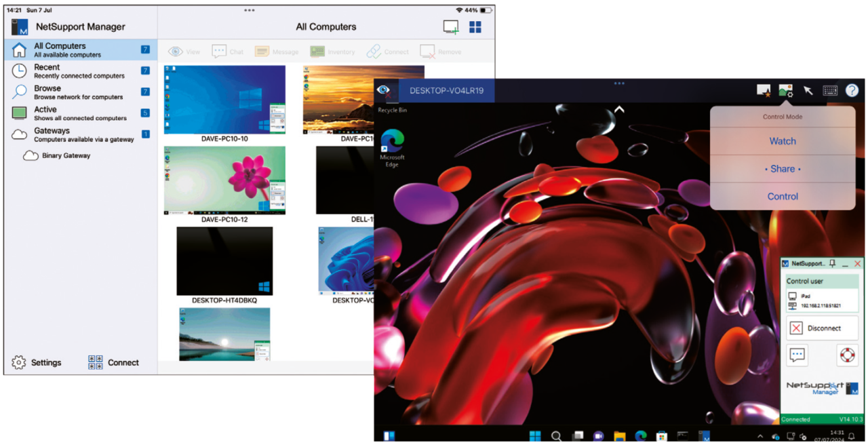Select Share control mode
Image resolution: width=868 pixels, height=447 pixels.
click(782, 169)
